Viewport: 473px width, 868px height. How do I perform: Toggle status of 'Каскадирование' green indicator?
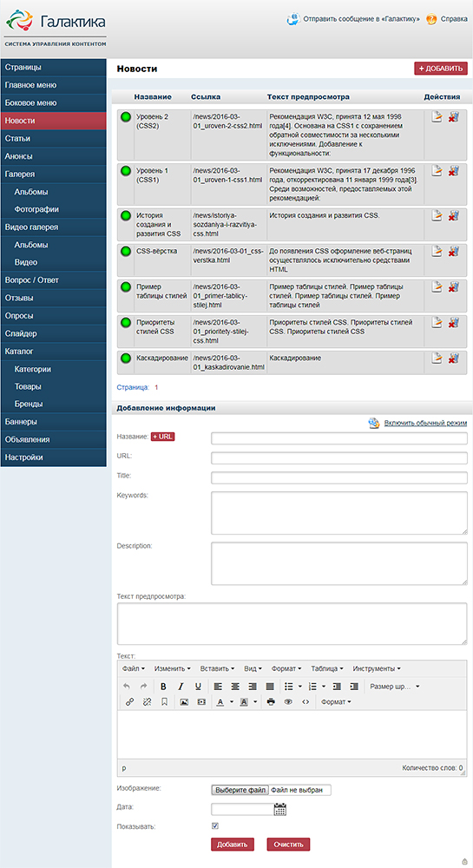(x=126, y=358)
